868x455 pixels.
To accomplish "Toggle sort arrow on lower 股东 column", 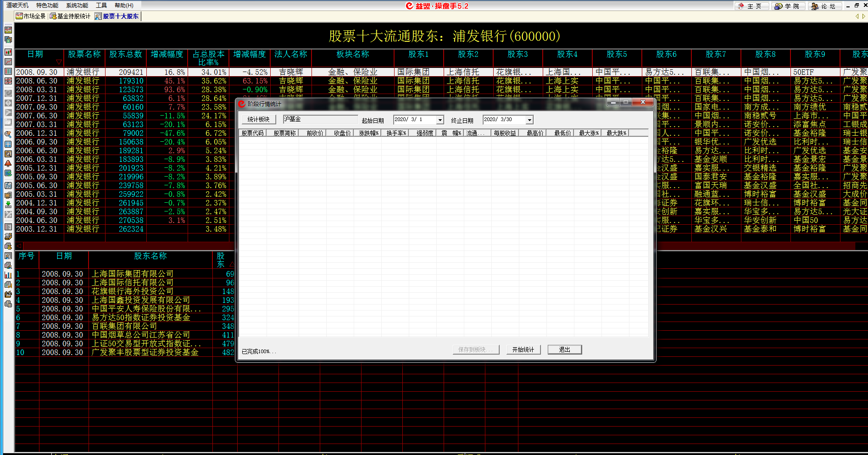I will 231,264.
